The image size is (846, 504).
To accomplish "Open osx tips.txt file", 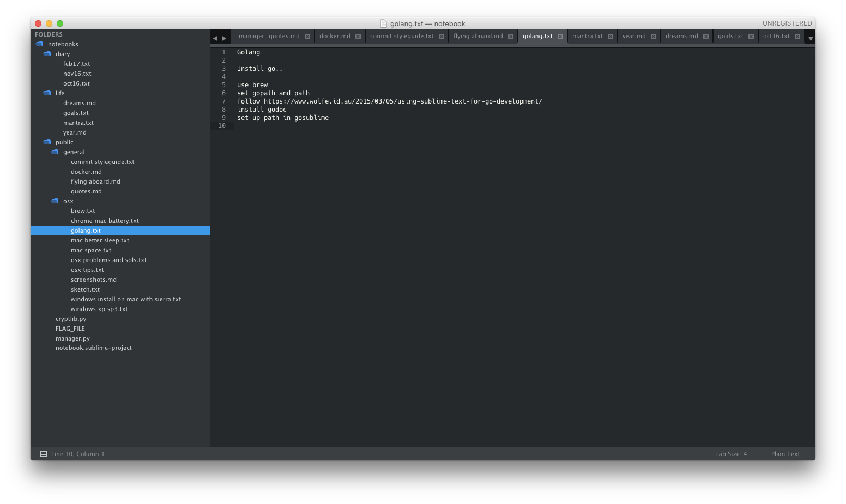I will click(87, 270).
